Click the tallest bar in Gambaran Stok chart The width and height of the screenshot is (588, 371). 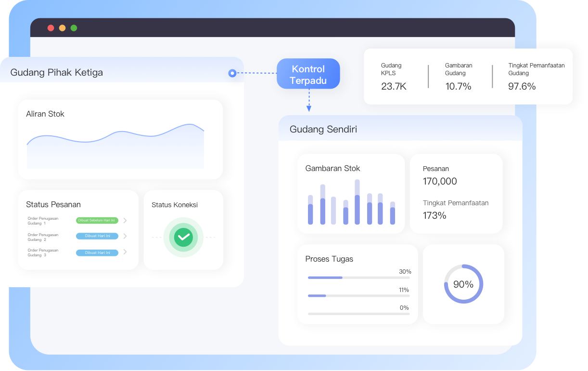(357, 202)
